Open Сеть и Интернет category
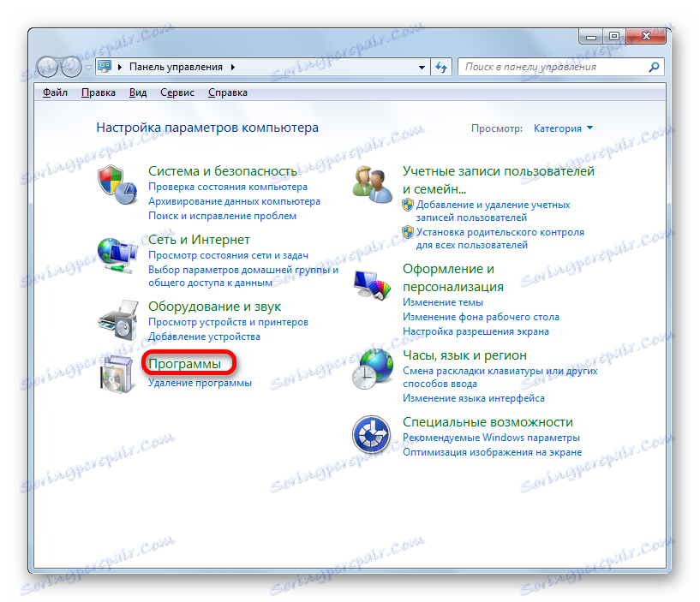Screen dimensions: 700x602 (199, 240)
